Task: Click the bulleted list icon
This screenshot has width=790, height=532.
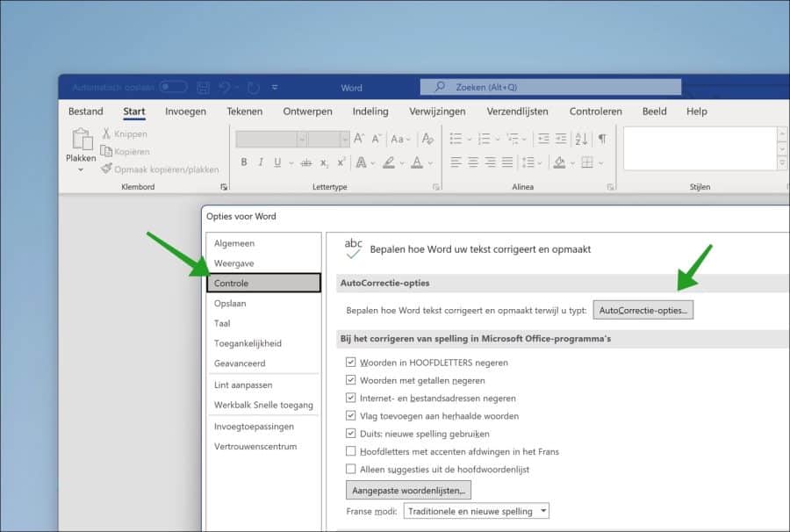Action: tap(456, 139)
